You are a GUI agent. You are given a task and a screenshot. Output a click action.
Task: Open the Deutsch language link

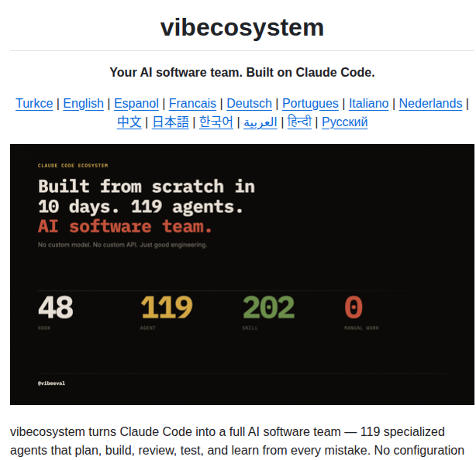click(x=249, y=104)
